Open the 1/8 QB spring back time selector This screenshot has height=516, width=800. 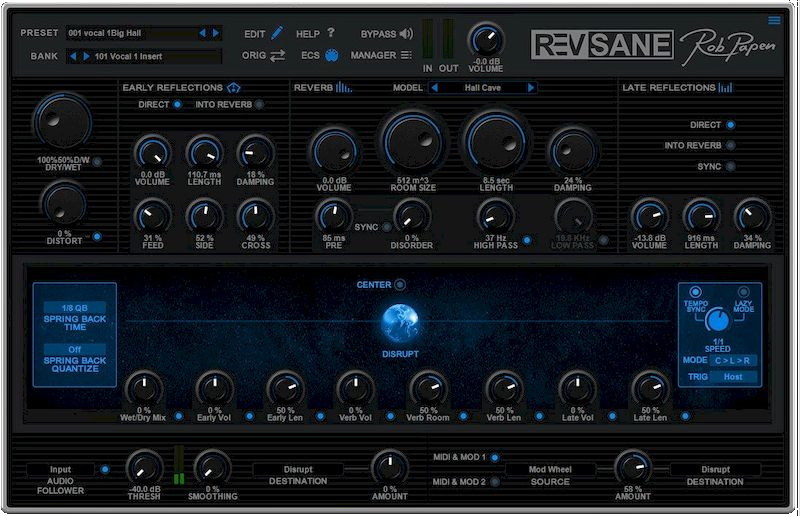pyautogui.click(x=74, y=308)
